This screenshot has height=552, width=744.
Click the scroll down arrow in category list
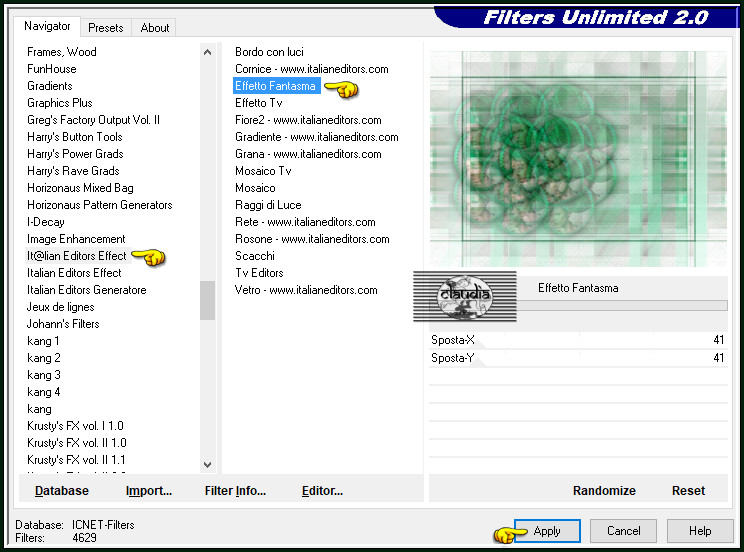tap(207, 465)
